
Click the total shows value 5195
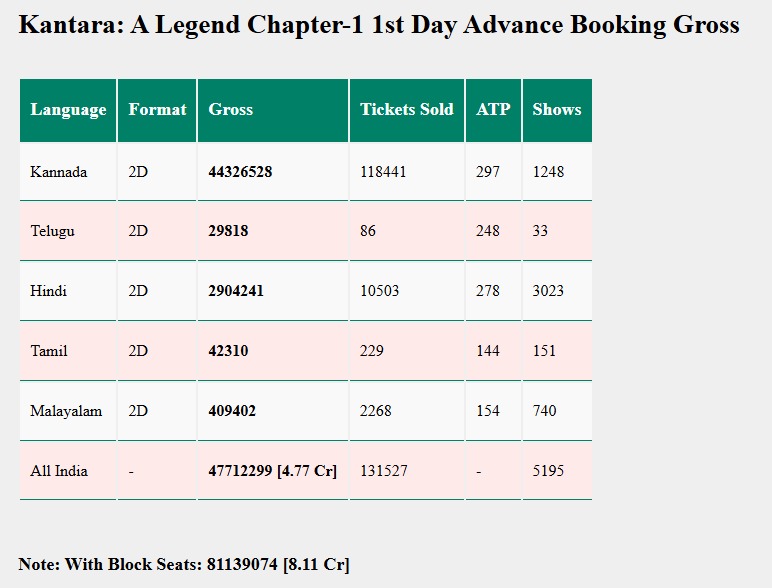point(548,471)
